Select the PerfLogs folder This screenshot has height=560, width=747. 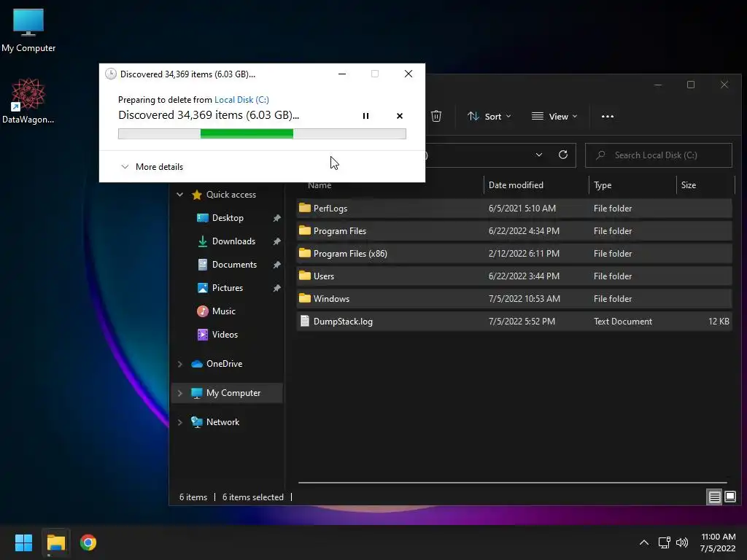[514, 208]
